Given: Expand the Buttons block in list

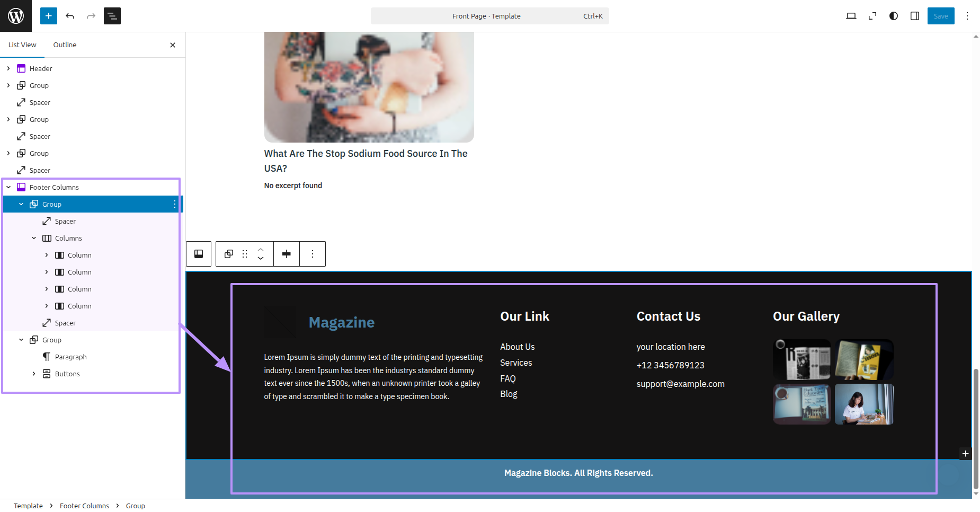Looking at the screenshot, I should pos(34,374).
